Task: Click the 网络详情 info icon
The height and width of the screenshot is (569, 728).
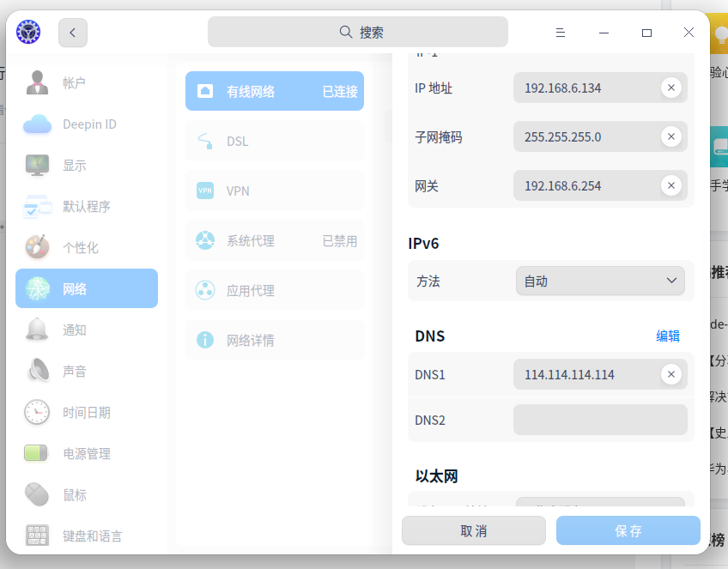Action: tap(205, 340)
